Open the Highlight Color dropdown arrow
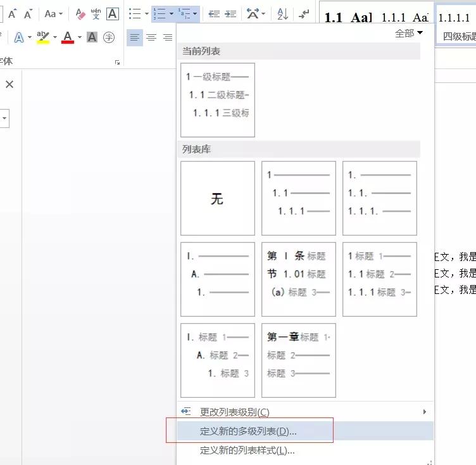Image resolution: width=476 pixels, height=465 pixels. [55, 37]
